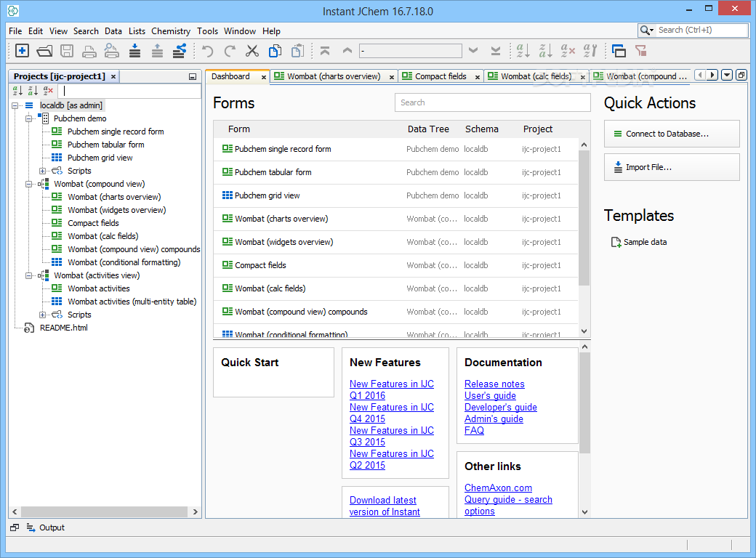Click the red filter icon in toolbar
This screenshot has width=756, height=558.
click(640, 51)
